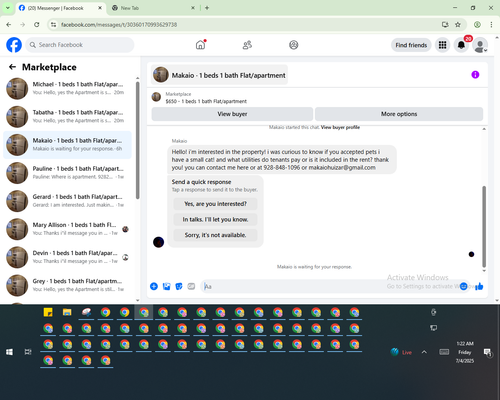
Task: Open the Groups/profile circle icon in top navigation
Action: click(293, 45)
